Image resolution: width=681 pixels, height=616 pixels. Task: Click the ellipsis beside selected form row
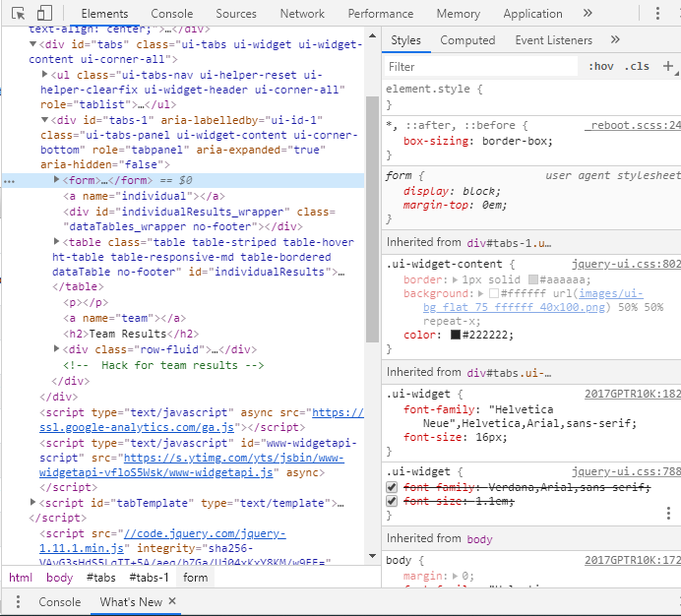[x=9, y=181]
